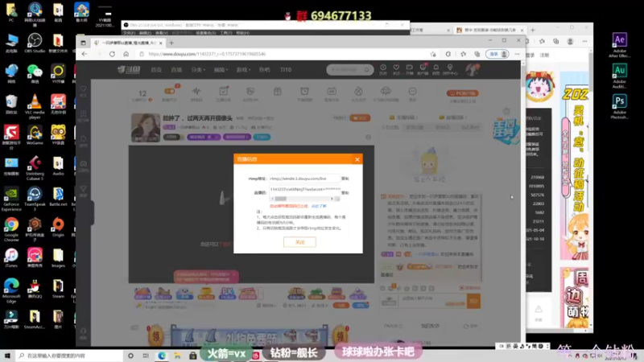This screenshot has width=644, height=362.
Task: Copy the rtmp address using its 复制 button
Action: point(345,179)
